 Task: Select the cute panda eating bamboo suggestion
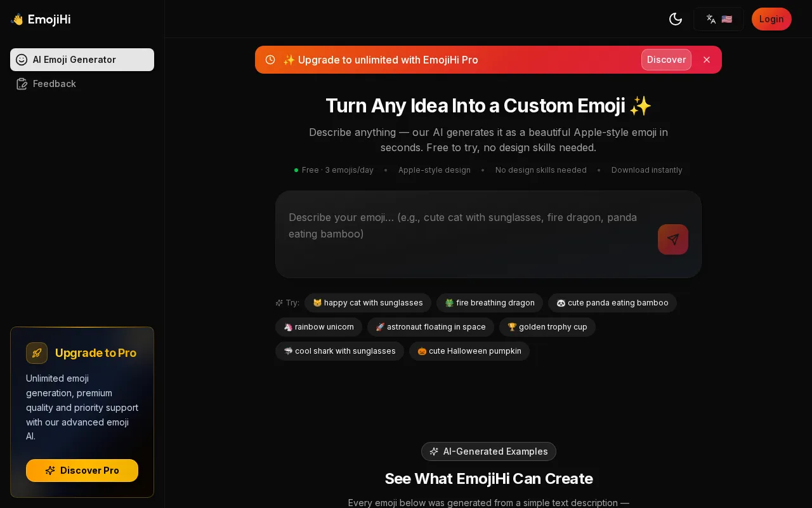(x=612, y=303)
